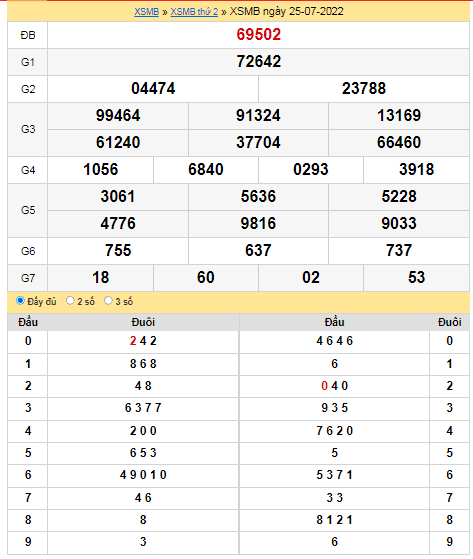Image resolution: width=473 pixels, height=559 pixels.
Task: Open the XSMB breadcrumb link
Action: point(146,12)
